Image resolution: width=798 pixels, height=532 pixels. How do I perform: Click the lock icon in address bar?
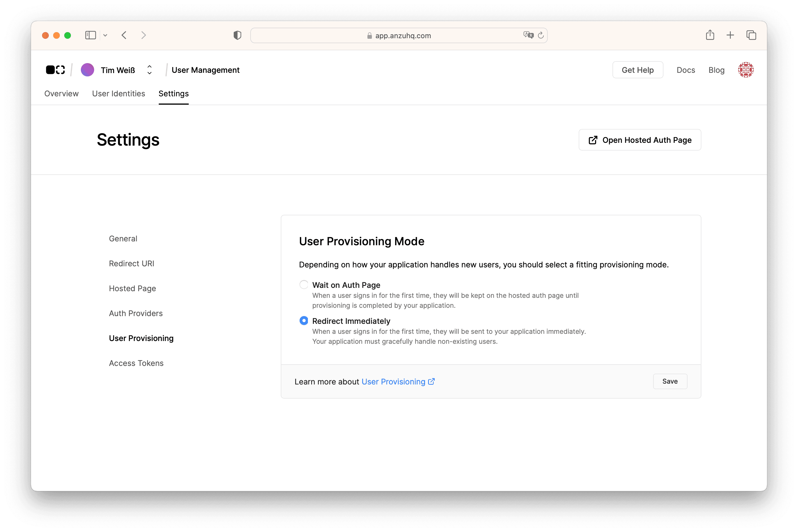pos(369,36)
